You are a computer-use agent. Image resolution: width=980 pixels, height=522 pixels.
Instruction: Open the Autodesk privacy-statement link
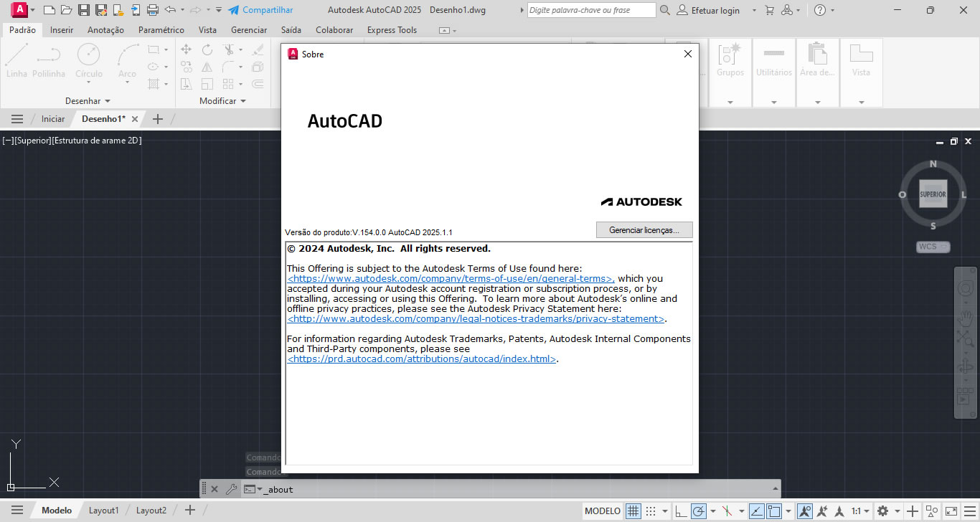pos(476,319)
